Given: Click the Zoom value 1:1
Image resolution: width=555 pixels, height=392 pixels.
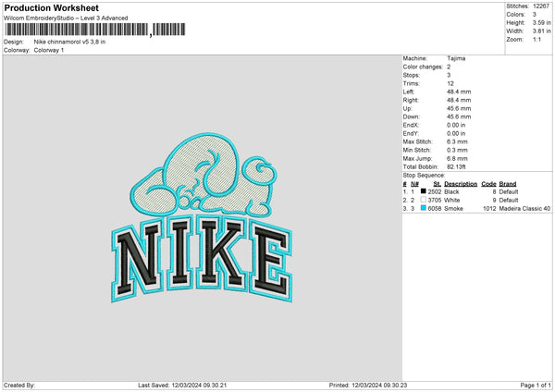Looking at the screenshot, I should (536, 39).
